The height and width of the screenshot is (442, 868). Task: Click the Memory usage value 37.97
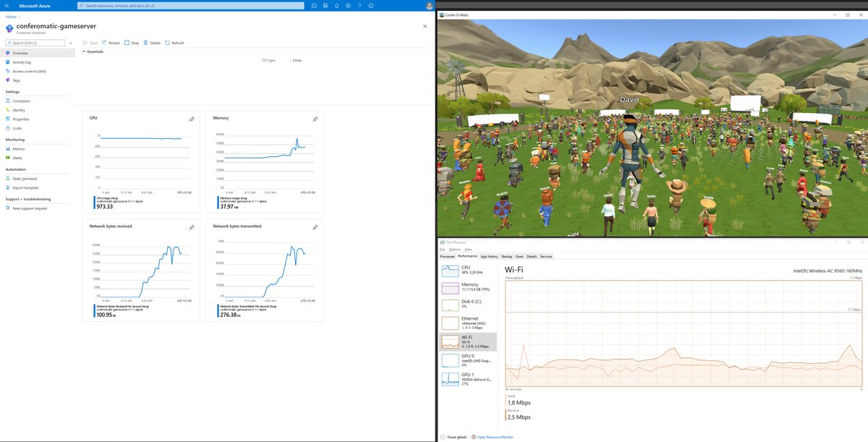(225, 206)
